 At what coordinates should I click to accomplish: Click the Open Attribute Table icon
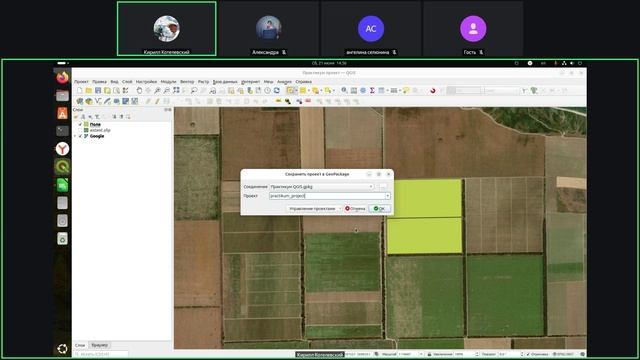click(381, 91)
